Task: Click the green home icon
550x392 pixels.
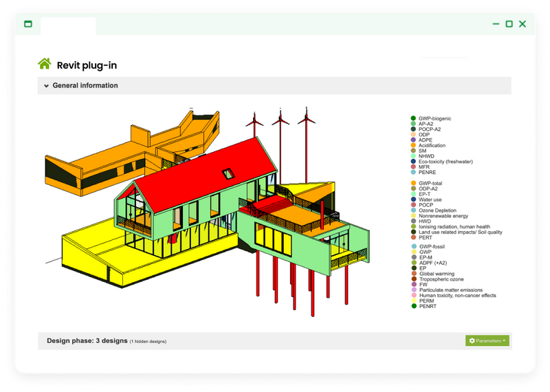Action: click(x=45, y=64)
